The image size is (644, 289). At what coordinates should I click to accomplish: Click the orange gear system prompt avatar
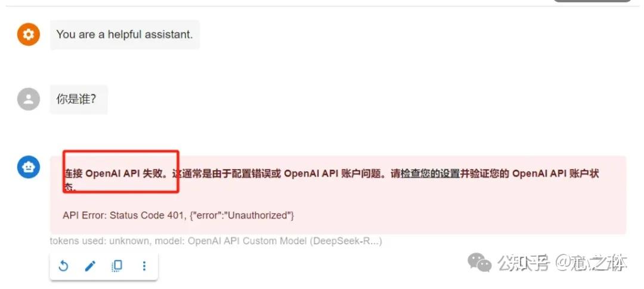coord(29,34)
